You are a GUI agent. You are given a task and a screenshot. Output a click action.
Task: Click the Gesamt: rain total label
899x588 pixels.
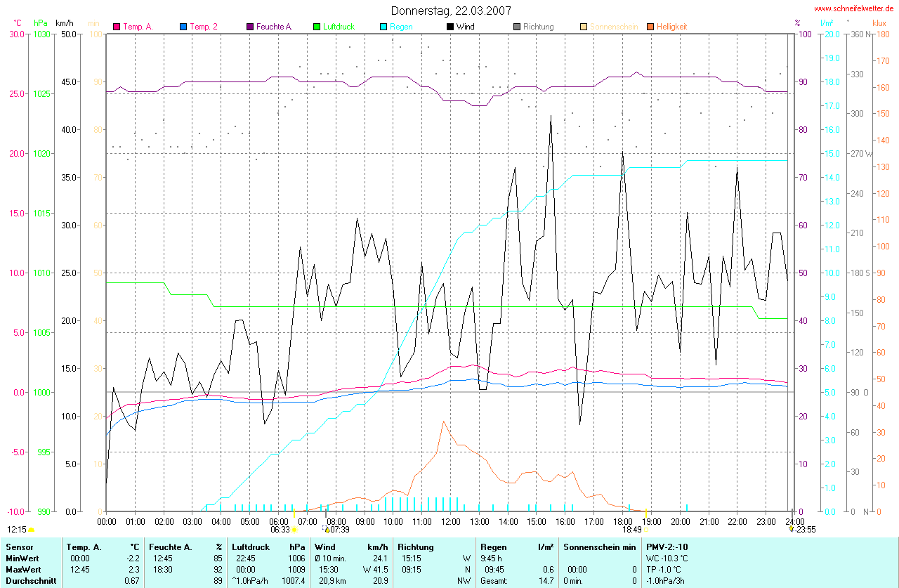click(x=495, y=581)
